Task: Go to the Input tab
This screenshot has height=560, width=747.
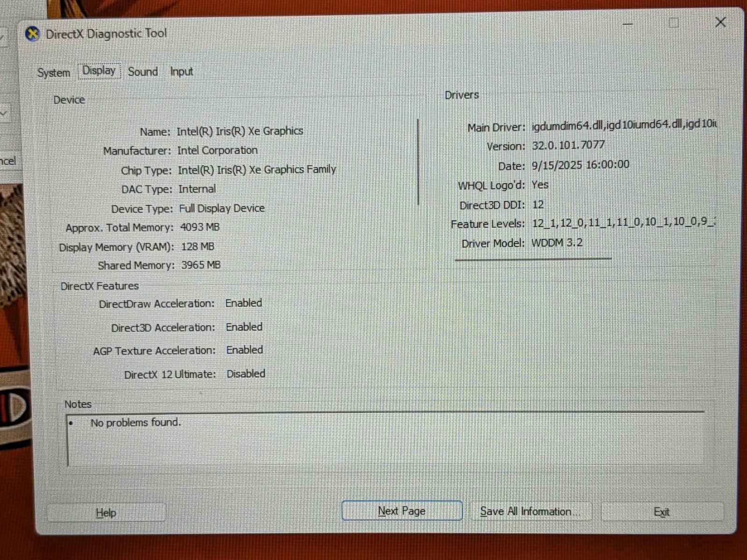Action: click(181, 72)
